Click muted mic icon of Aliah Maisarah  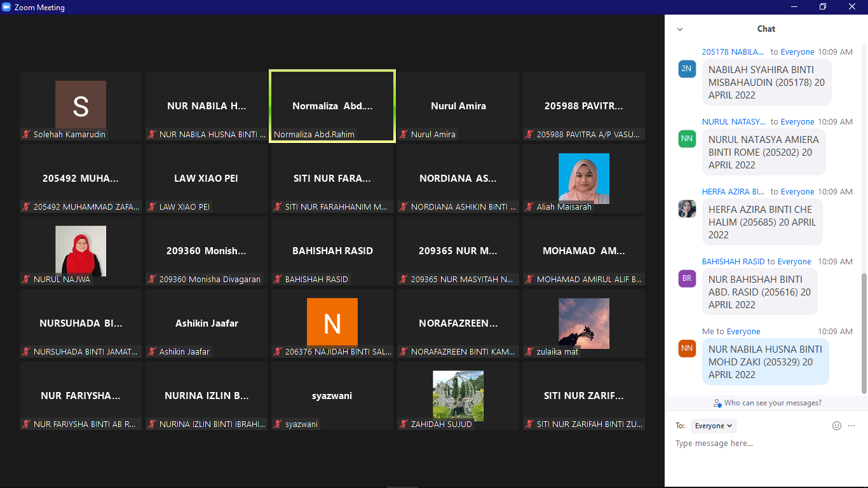(530, 207)
